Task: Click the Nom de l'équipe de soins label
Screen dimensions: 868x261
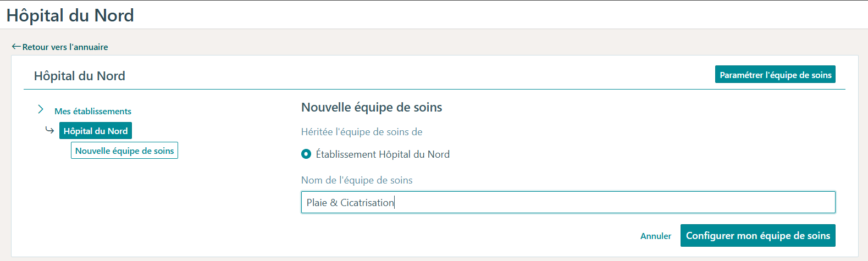Action: (357, 180)
